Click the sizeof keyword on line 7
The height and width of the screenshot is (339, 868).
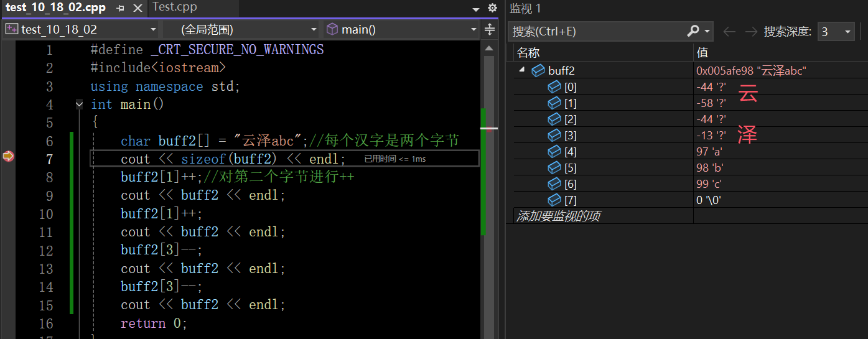pos(203,159)
